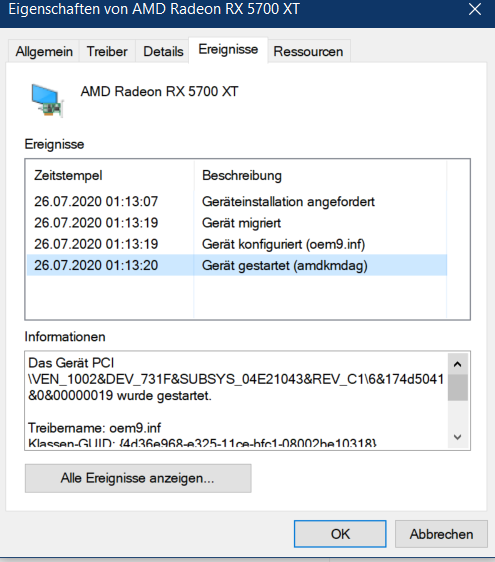Switch to the Ressourcen tab
This screenshot has height=562, width=495.
click(x=308, y=52)
